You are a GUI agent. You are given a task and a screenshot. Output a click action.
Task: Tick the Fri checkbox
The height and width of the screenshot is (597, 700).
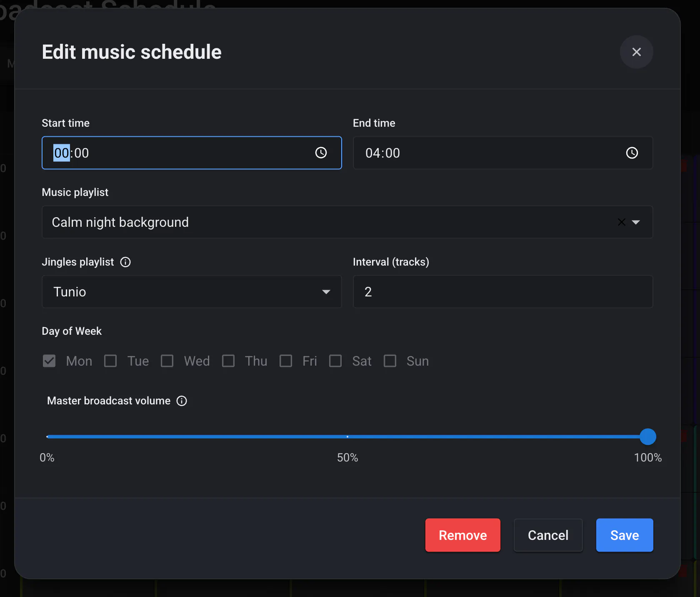(286, 361)
